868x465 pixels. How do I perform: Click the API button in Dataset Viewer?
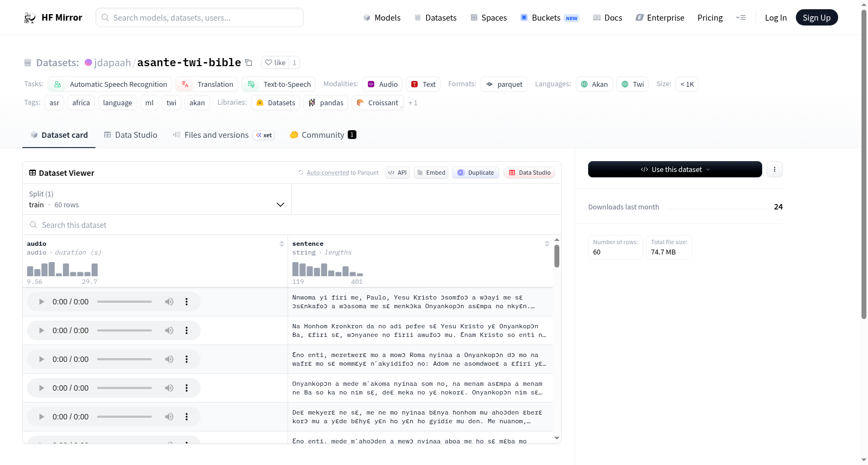click(x=397, y=173)
